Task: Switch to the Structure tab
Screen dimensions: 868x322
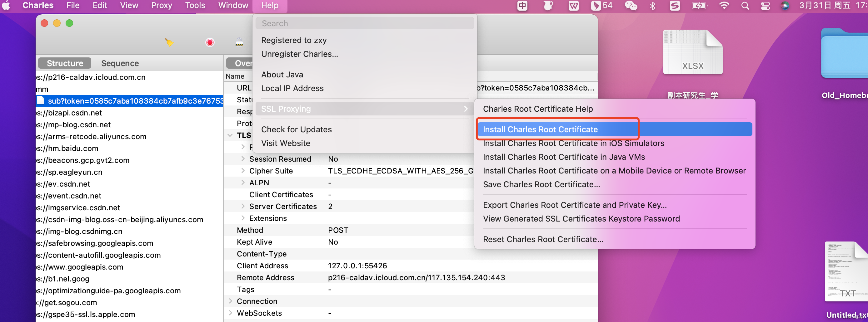Action: coord(65,63)
